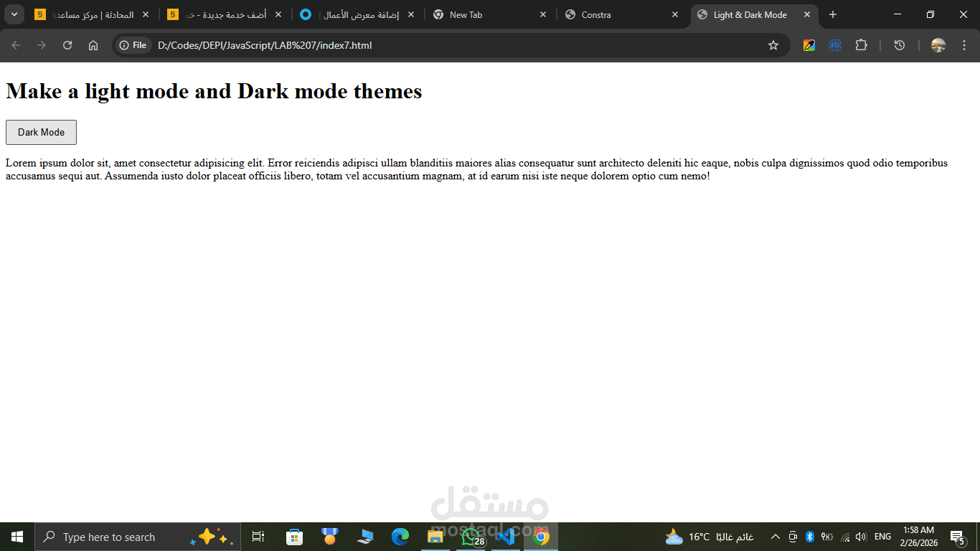Bookmark this page with the star icon
Viewport: 980px width, 551px height.
tap(773, 44)
